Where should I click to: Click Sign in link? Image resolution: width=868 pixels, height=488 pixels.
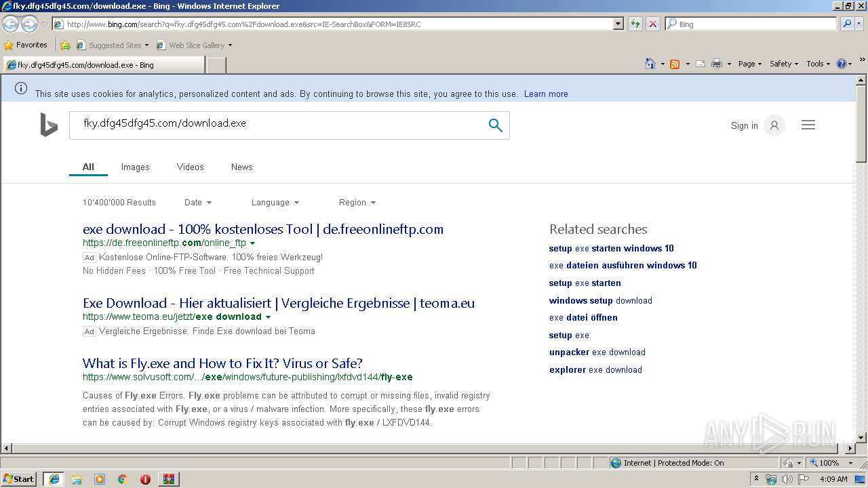(744, 125)
